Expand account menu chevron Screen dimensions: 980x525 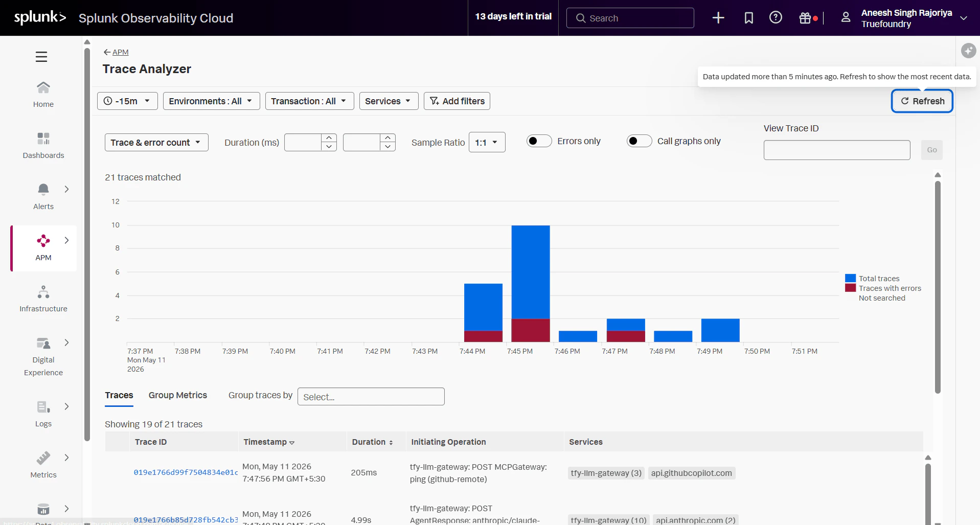pos(964,18)
